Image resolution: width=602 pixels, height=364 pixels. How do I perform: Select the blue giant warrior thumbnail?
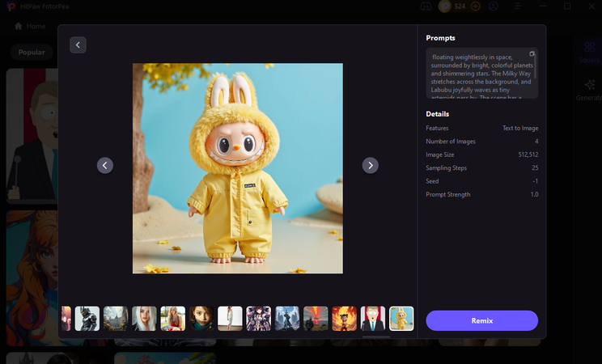[287, 319]
